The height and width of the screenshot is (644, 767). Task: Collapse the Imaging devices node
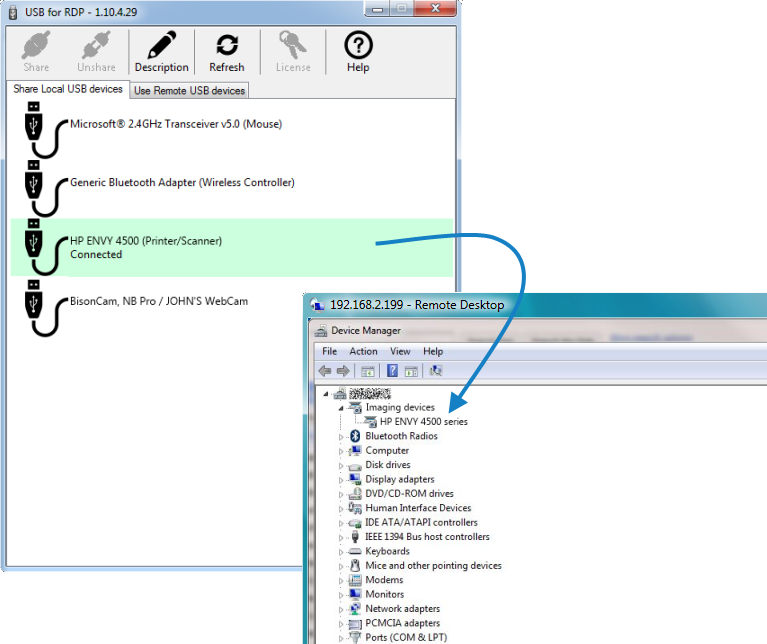pyautogui.click(x=340, y=408)
